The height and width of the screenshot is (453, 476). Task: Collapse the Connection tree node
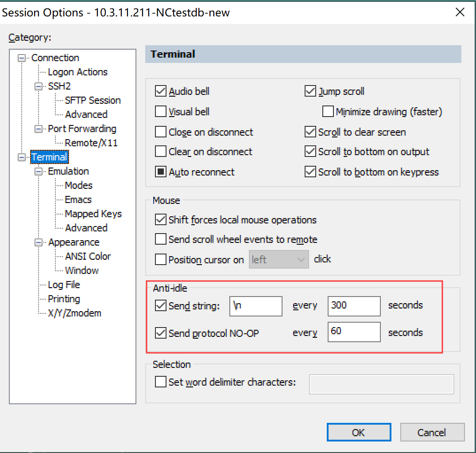tap(21, 58)
